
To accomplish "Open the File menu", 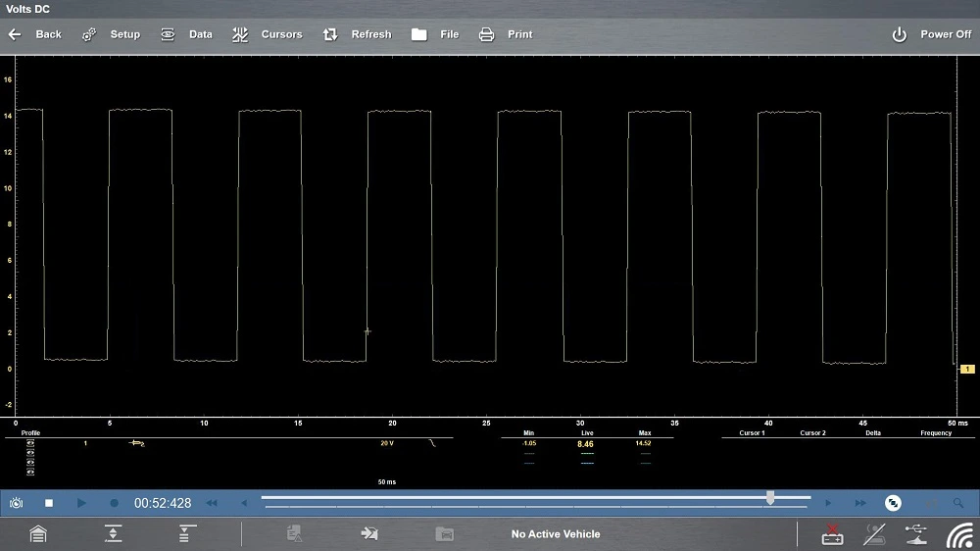I will (435, 34).
